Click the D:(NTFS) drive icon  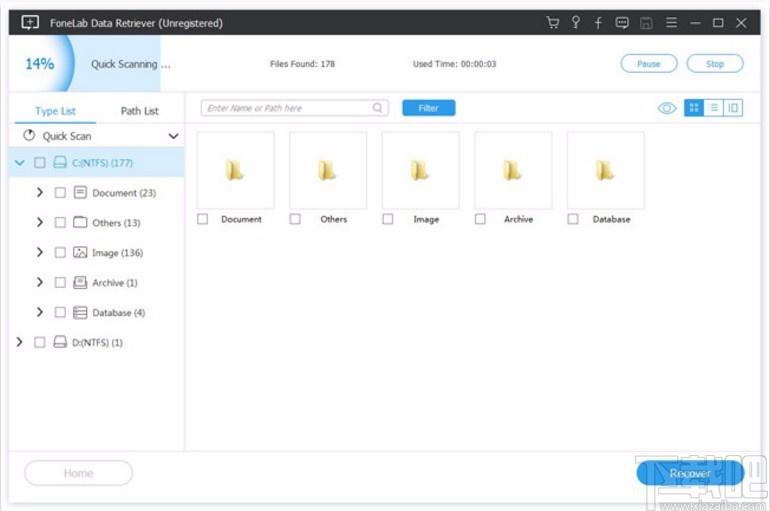point(60,342)
